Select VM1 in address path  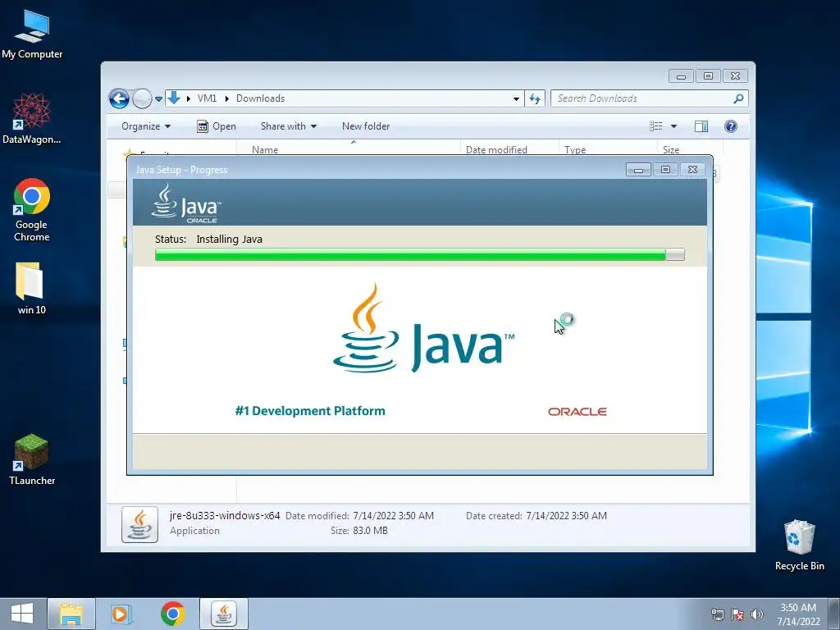pos(207,98)
